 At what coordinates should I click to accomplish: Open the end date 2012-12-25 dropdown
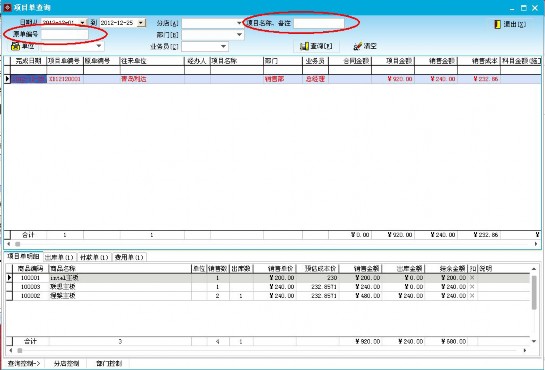141,23
